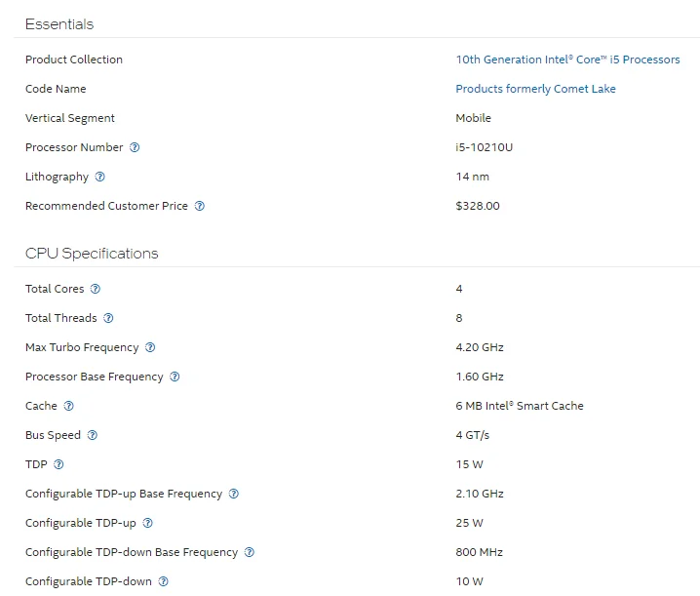Click help icon next to Recommended Customer Price
700x596 pixels.
click(200, 206)
